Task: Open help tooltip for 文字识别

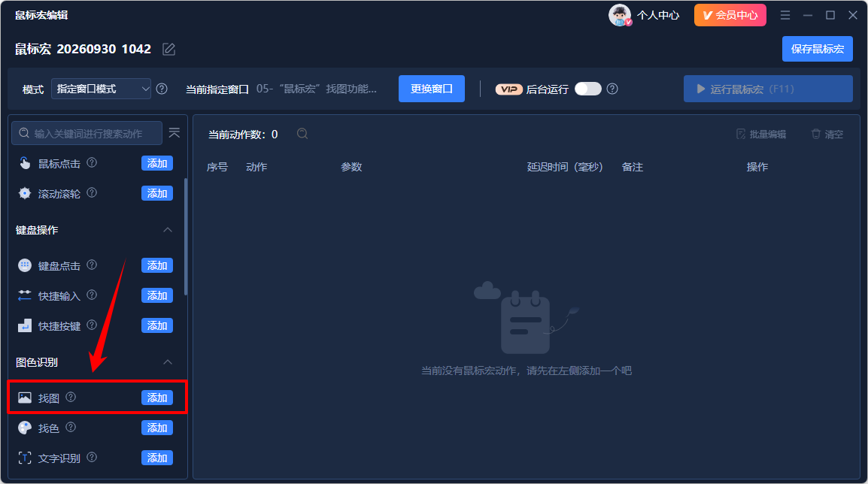Action: (92, 457)
